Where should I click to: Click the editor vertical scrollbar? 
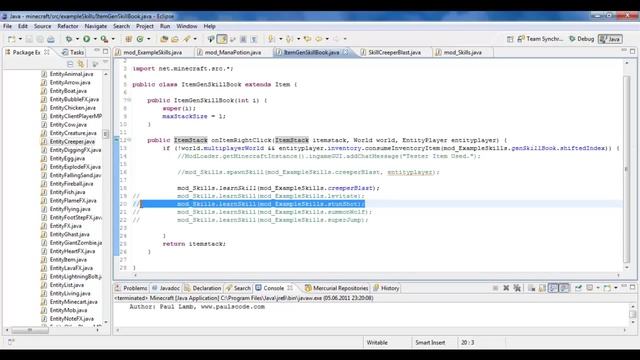pos(627,169)
